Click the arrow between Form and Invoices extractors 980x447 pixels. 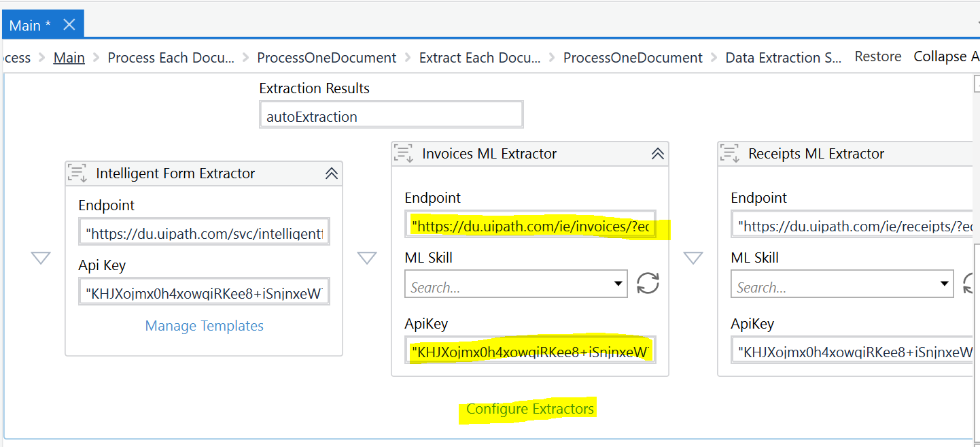(x=367, y=258)
